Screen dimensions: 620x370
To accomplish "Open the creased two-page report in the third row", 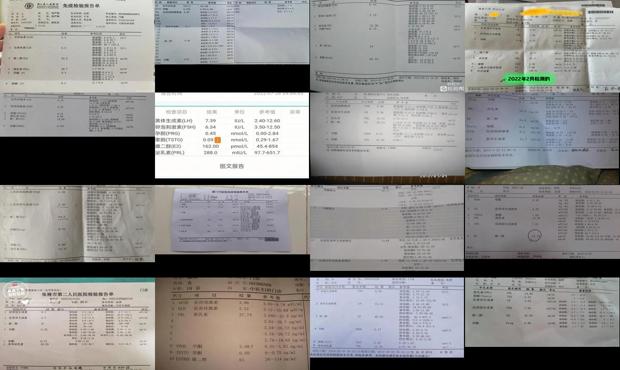I will click(x=78, y=224).
